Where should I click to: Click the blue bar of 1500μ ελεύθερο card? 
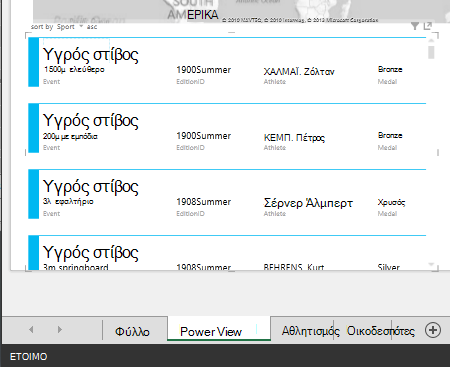click(x=33, y=62)
